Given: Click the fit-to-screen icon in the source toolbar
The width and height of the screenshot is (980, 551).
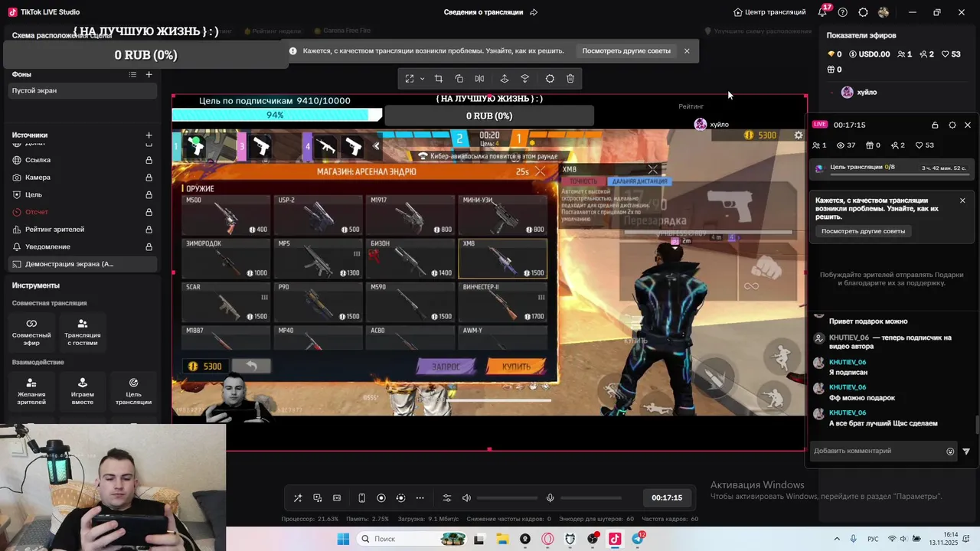Looking at the screenshot, I should click(410, 79).
